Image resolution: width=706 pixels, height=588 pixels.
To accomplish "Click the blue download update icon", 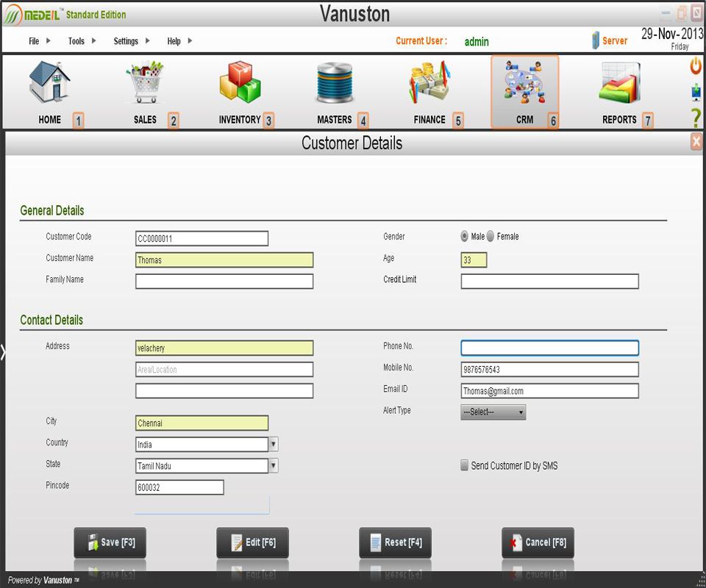I will [696, 92].
